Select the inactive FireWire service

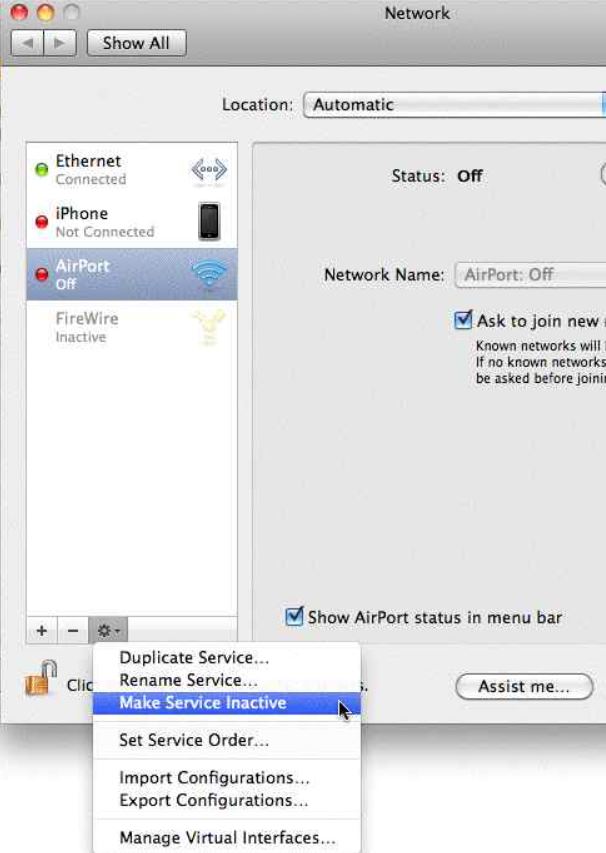coord(132,327)
